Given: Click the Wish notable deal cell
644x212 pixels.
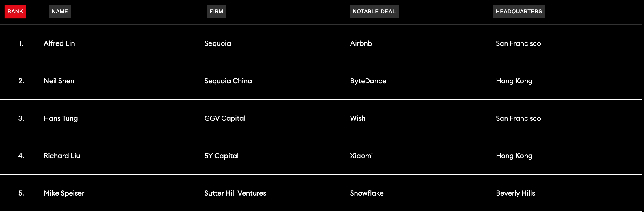Looking at the screenshot, I should [357, 118].
